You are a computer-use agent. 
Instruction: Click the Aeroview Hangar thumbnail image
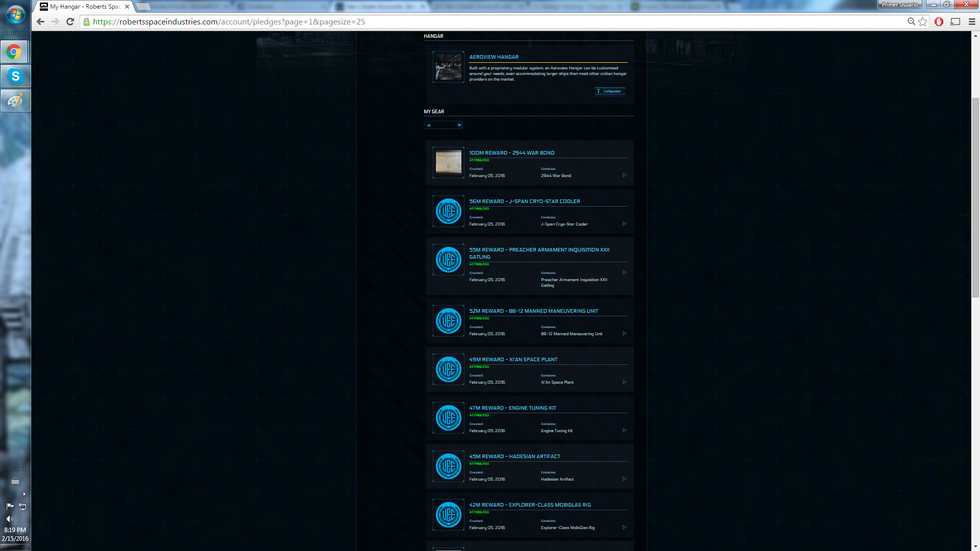449,67
